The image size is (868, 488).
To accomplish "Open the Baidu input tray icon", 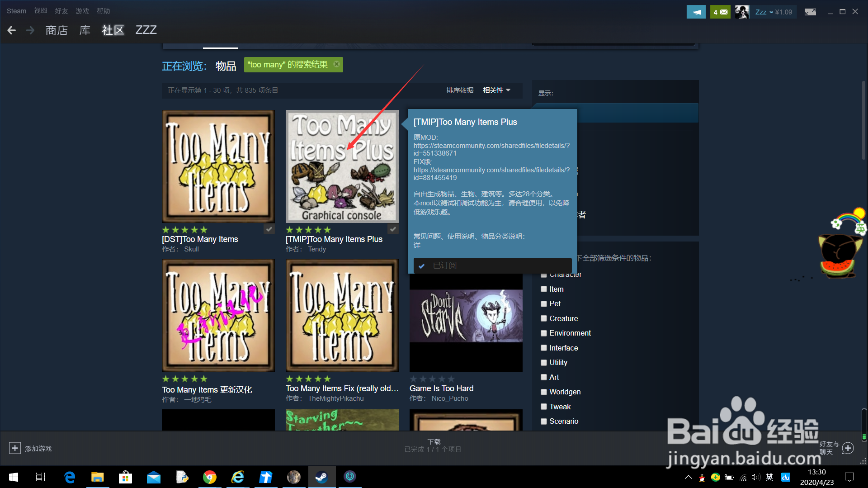I will pyautogui.click(x=786, y=477).
